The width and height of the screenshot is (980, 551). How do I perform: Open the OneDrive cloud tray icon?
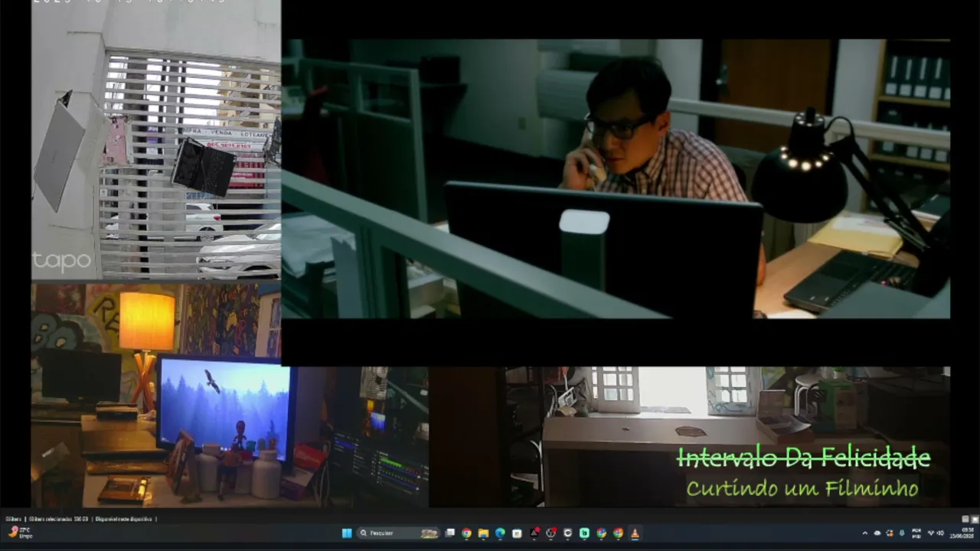[x=877, y=533]
